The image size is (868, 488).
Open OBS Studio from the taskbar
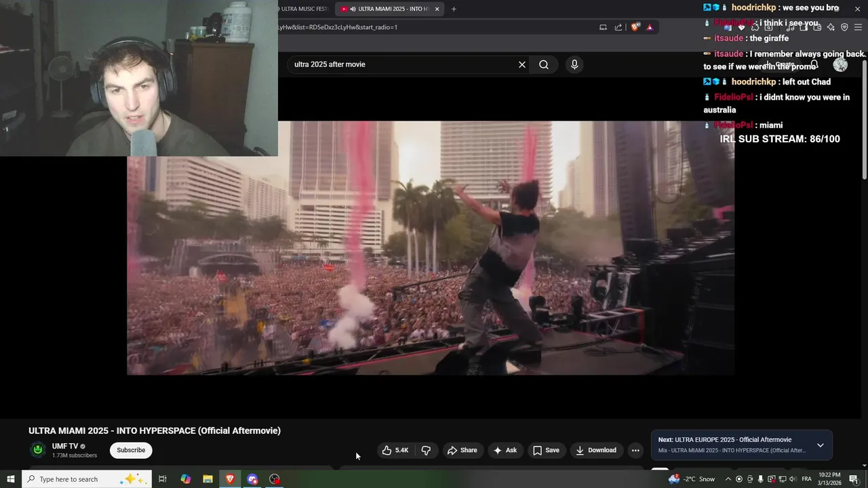pyautogui.click(x=275, y=479)
